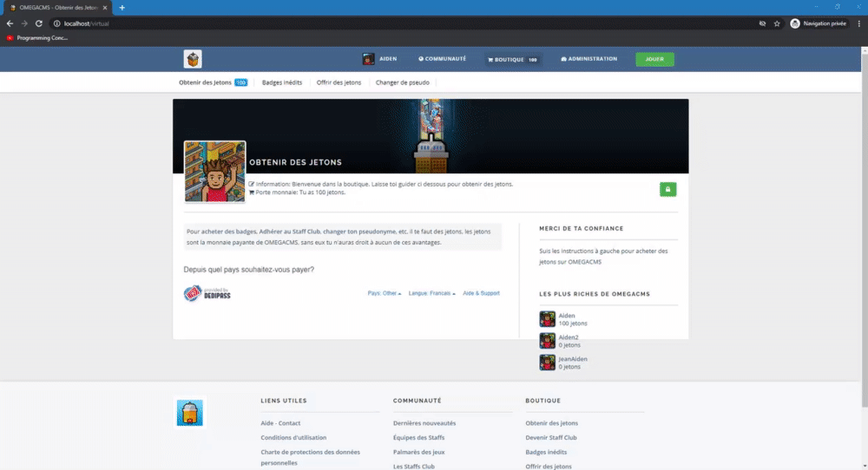Click the green lock icon button
This screenshot has width=868, height=470.
click(667, 189)
